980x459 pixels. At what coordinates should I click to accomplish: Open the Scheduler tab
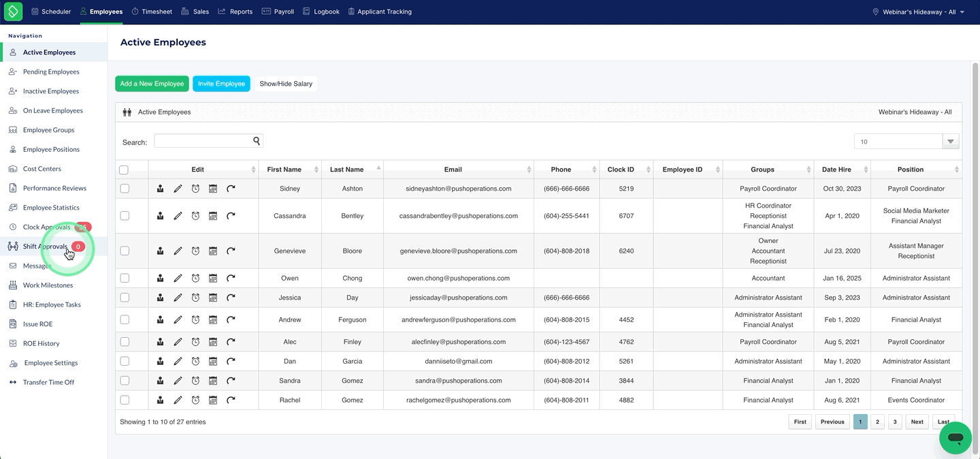pos(50,12)
